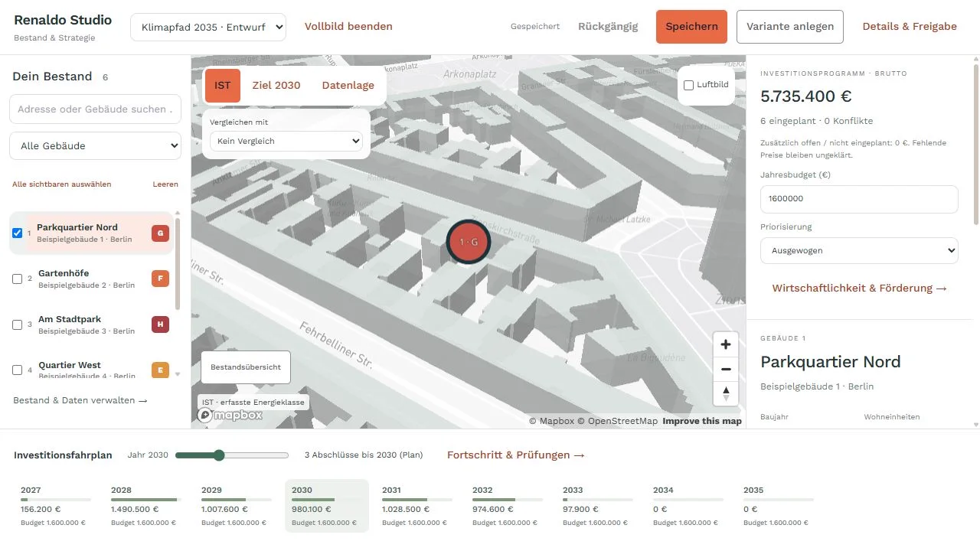Click the Speichern button
Screen dimensions: 980x551
pos(691,27)
